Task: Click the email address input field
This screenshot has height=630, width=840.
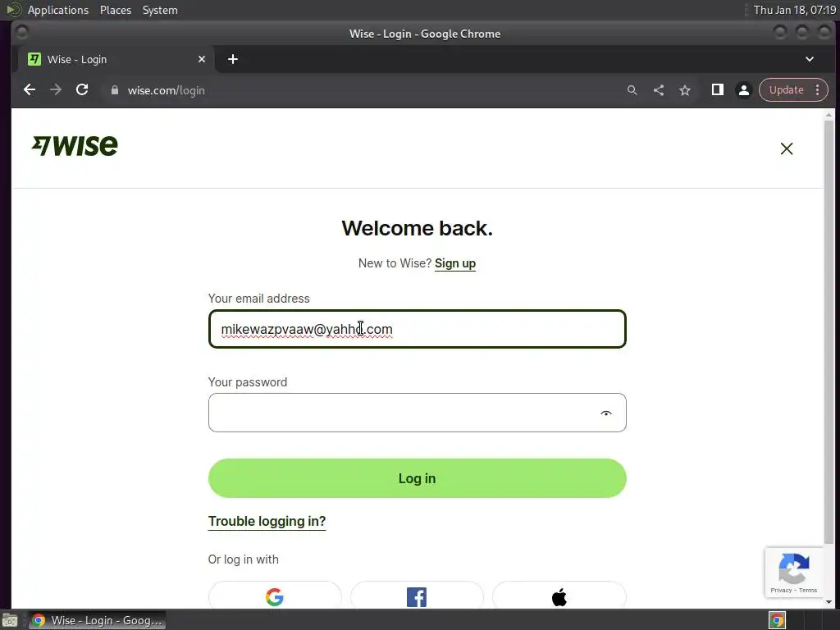Action: [417, 329]
